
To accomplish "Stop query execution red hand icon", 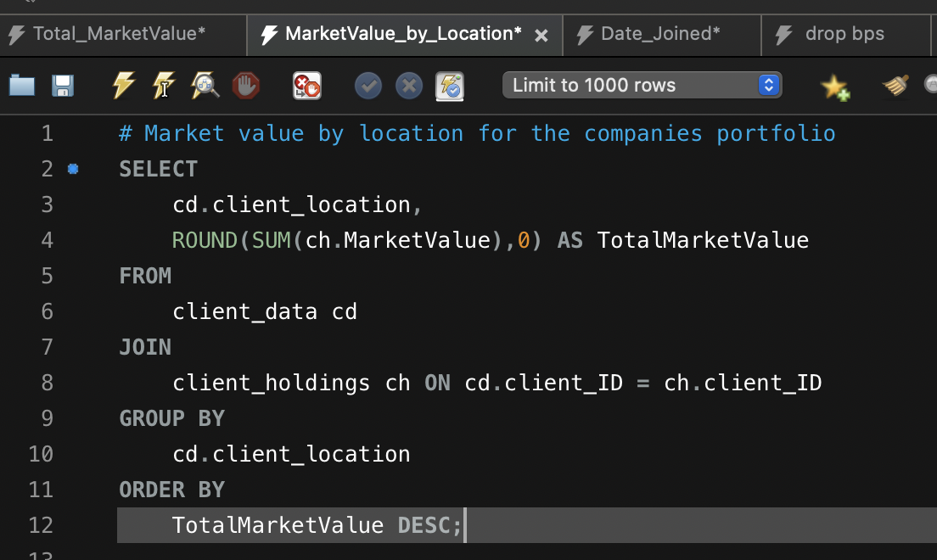I will pyautogui.click(x=245, y=86).
